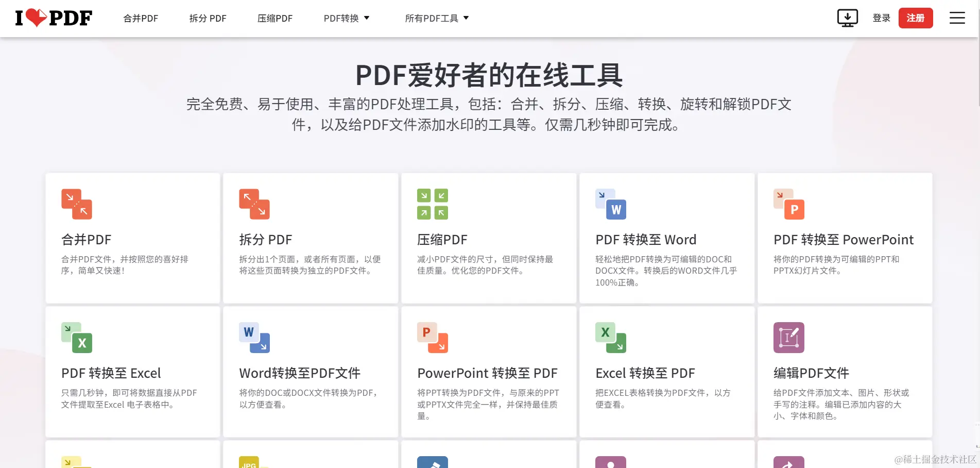
Task: Open the 编辑PDF文件 title
Action: [811, 373]
